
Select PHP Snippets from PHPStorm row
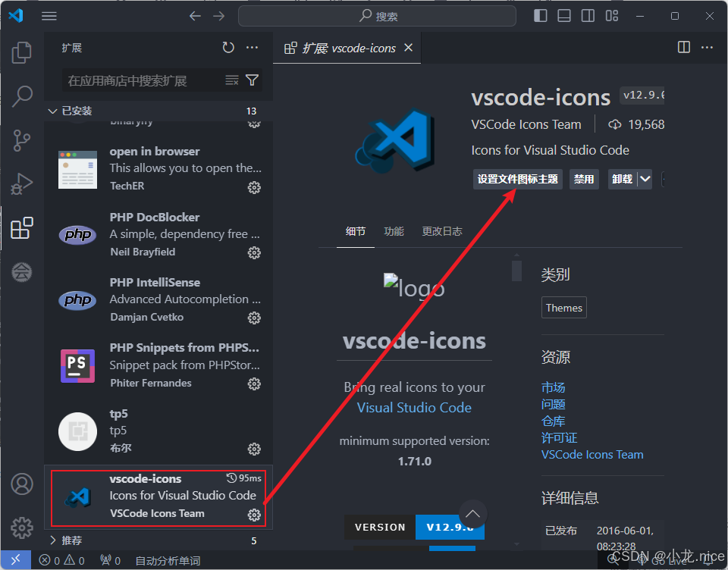(x=158, y=365)
